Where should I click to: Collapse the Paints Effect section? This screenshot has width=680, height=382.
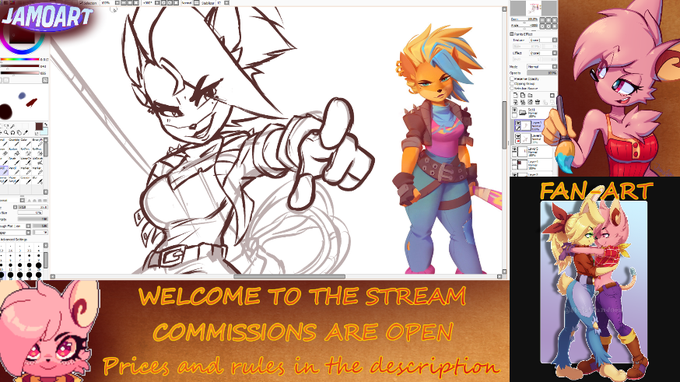(x=511, y=34)
